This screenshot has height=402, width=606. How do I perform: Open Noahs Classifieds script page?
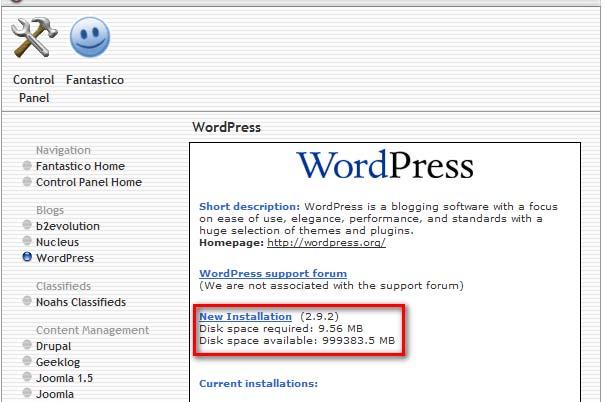tap(81, 302)
